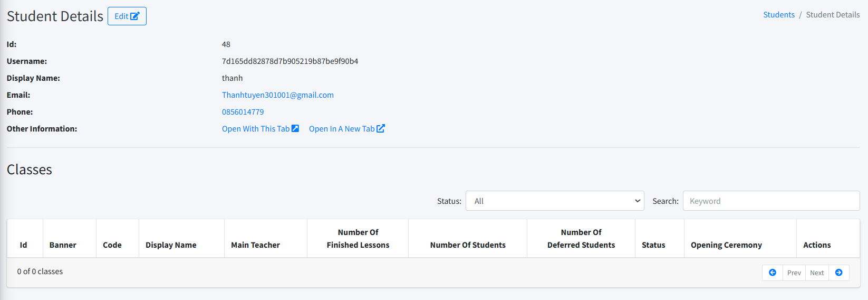868x300 pixels.
Task: Click the Display Name column header
Action: [171, 245]
